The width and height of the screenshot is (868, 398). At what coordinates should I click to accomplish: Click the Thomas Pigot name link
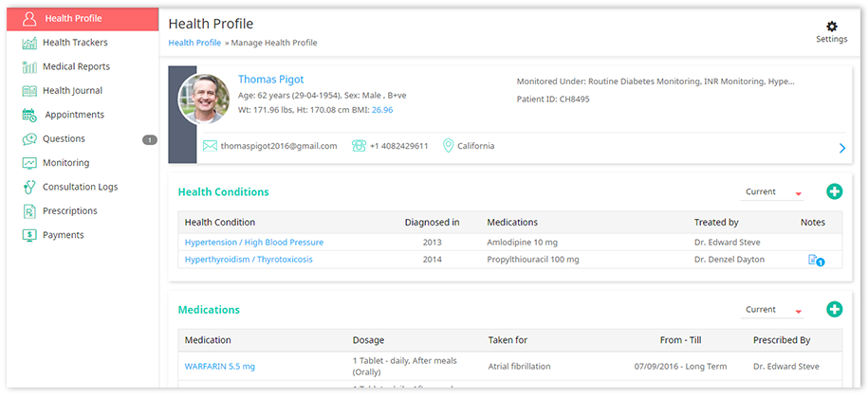(x=270, y=80)
